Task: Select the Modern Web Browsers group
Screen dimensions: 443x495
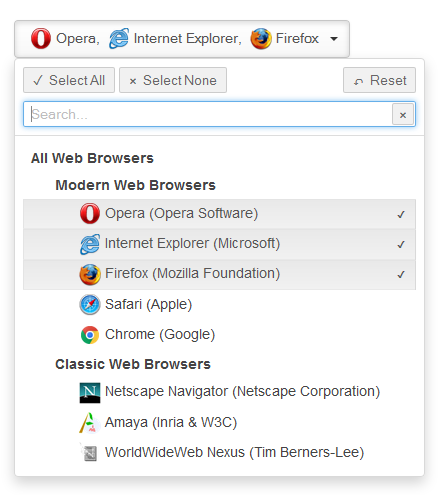Action: pyautogui.click(x=135, y=185)
